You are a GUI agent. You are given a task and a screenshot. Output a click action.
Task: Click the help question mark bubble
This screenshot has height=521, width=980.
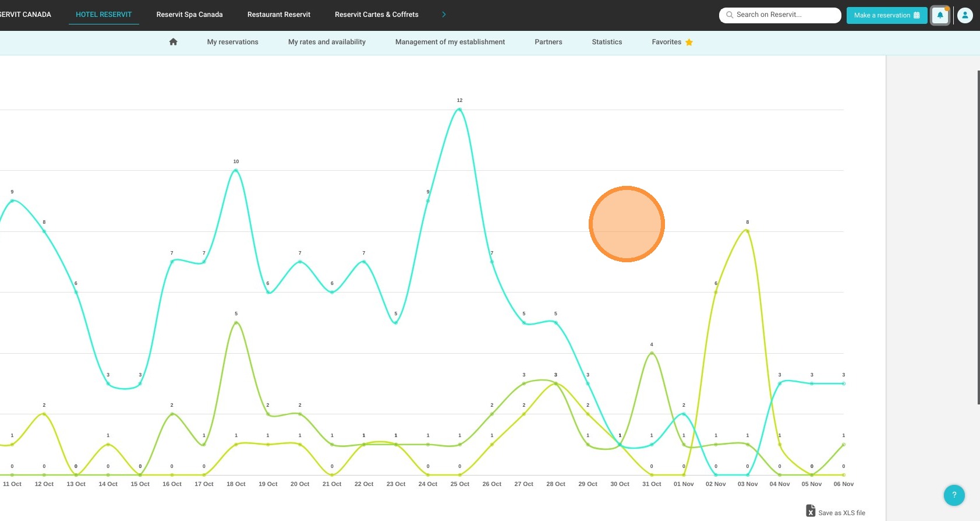pos(954,495)
